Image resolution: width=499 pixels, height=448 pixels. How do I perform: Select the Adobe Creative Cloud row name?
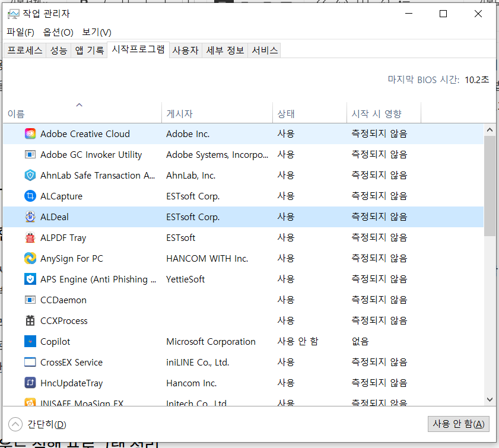pyautogui.click(x=85, y=134)
